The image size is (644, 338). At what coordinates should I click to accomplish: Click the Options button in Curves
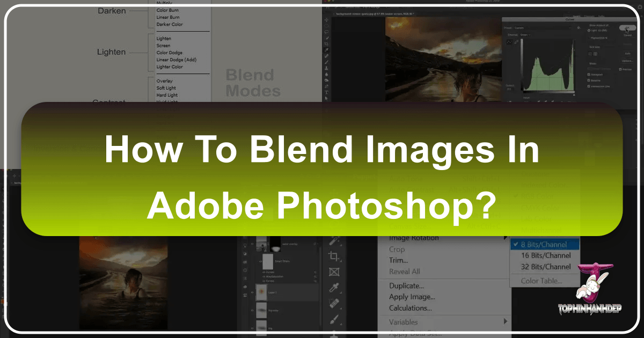(626, 61)
